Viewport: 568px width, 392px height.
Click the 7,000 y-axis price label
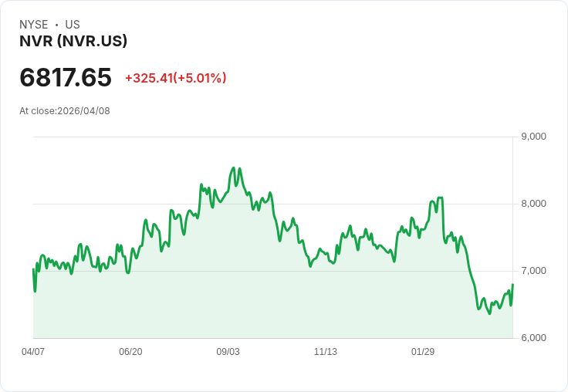tap(534, 271)
